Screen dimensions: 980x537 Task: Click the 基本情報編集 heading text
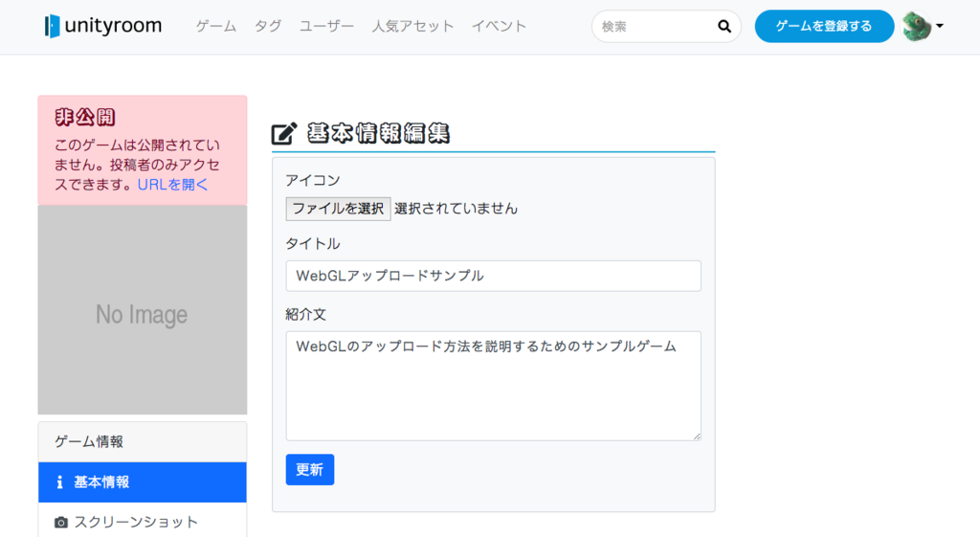[x=378, y=133]
